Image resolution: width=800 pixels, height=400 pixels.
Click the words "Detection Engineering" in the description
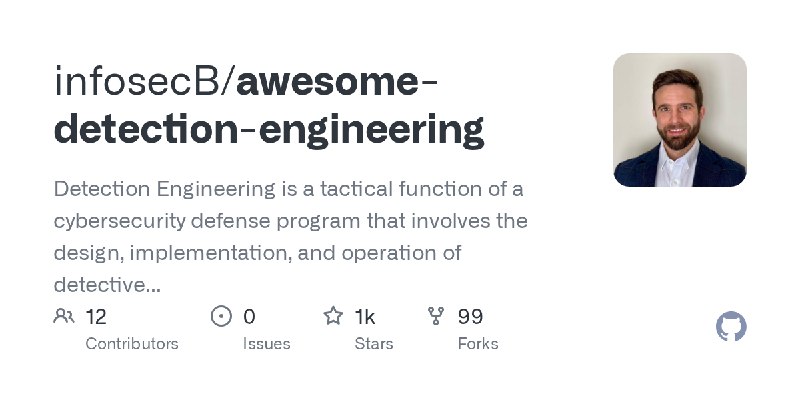165,190
